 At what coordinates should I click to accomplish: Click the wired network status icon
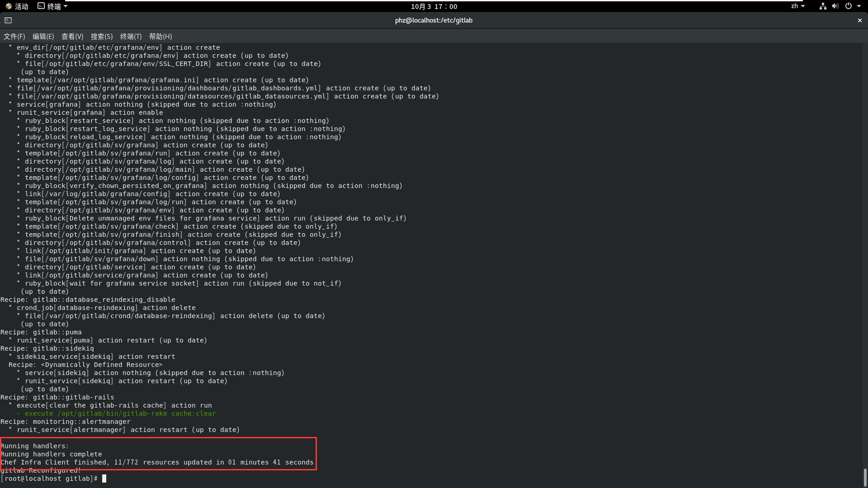pos(823,6)
